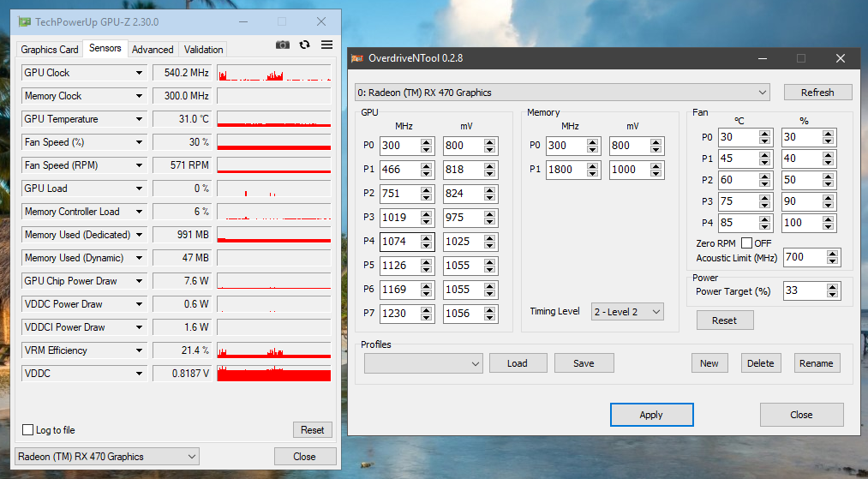Click the OverdriveNTool title bar icon
This screenshot has width=868, height=479.
357,58
